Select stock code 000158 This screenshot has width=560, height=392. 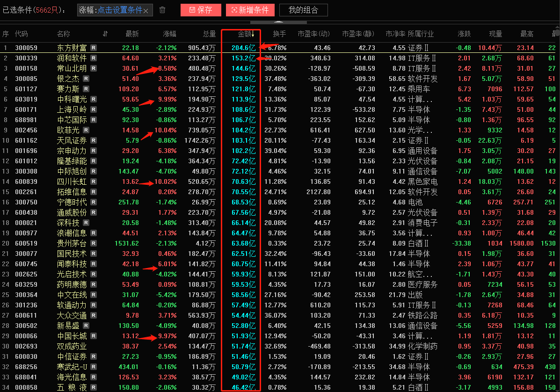click(26, 69)
